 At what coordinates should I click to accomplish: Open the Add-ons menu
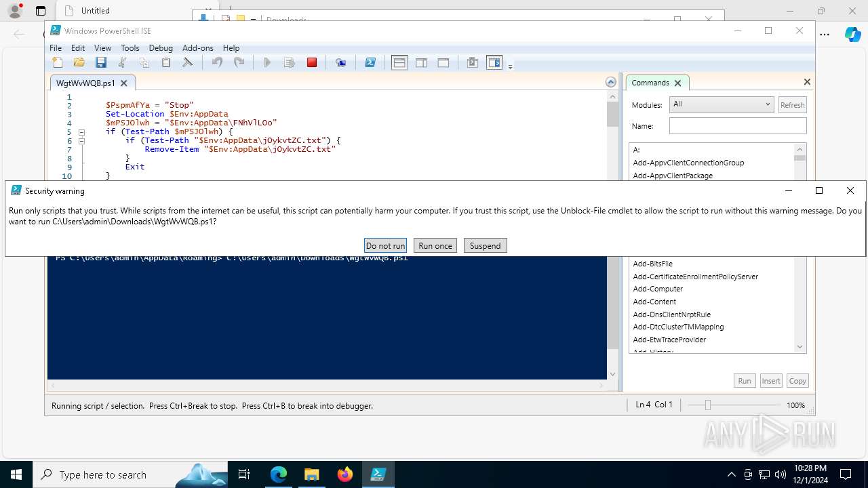(198, 48)
